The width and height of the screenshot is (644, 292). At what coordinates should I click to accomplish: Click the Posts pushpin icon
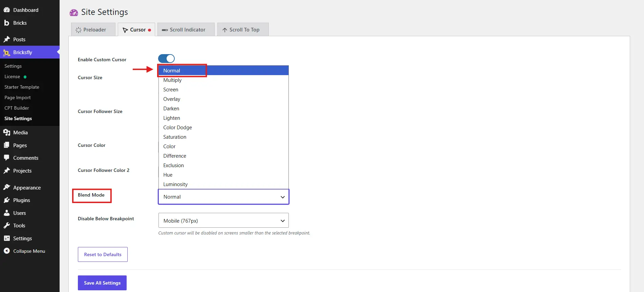[x=6, y=39]
